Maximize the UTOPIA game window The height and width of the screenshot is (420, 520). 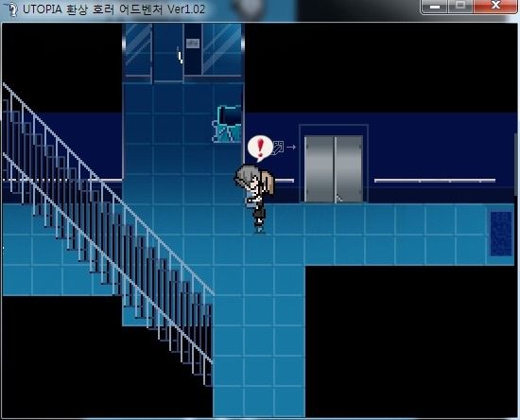[460, 7]
